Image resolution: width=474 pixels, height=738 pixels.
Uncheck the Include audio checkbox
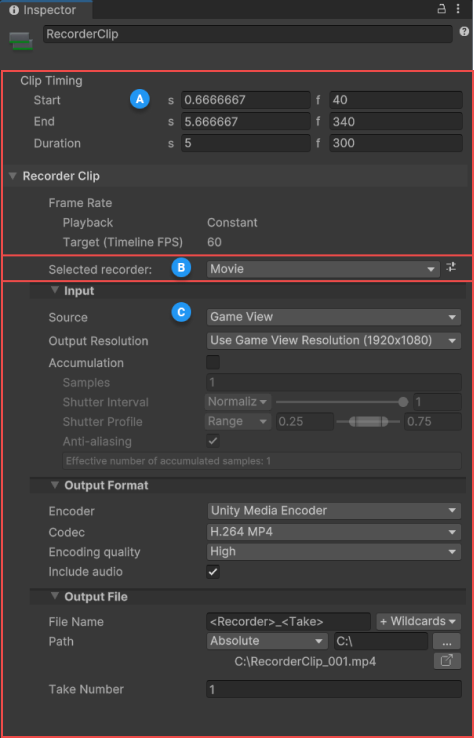[x=213, y=572]
